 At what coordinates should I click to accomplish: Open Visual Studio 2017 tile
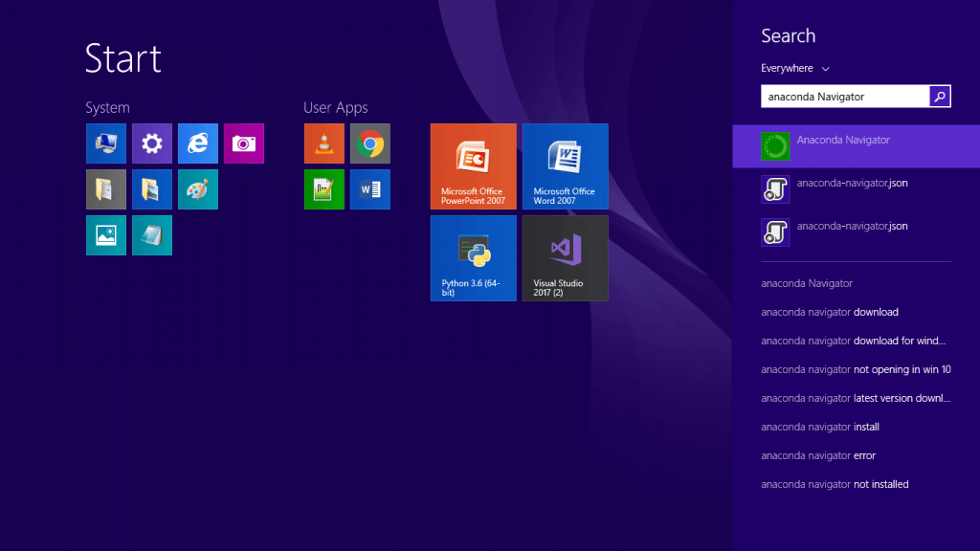point(565,258)
